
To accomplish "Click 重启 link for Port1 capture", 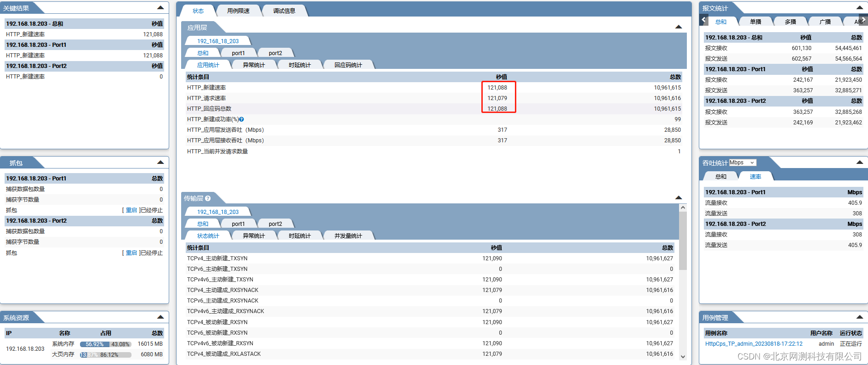I will pyautogui.click(x=131, y=210).
